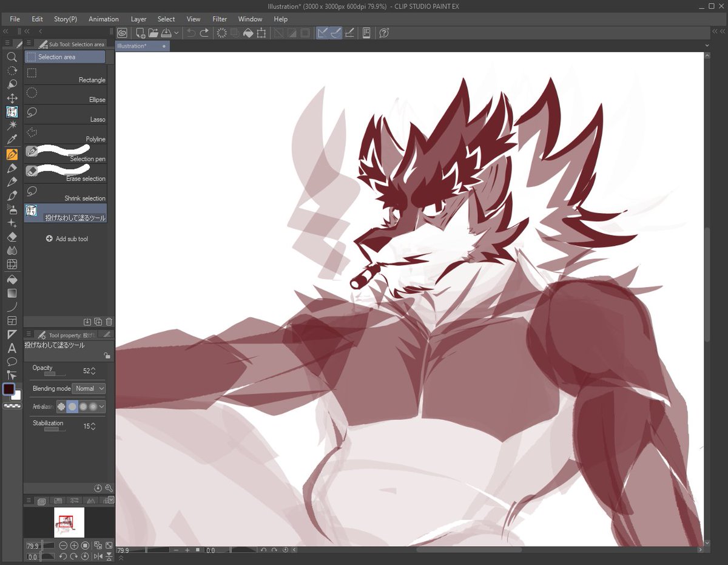
Task: Click the Fill bucket icon in command bar
Action: click(x=248, y=33)
